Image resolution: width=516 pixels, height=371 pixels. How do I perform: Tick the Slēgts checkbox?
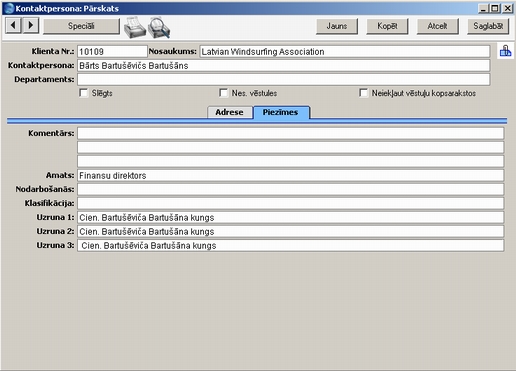tap(83, 93)
